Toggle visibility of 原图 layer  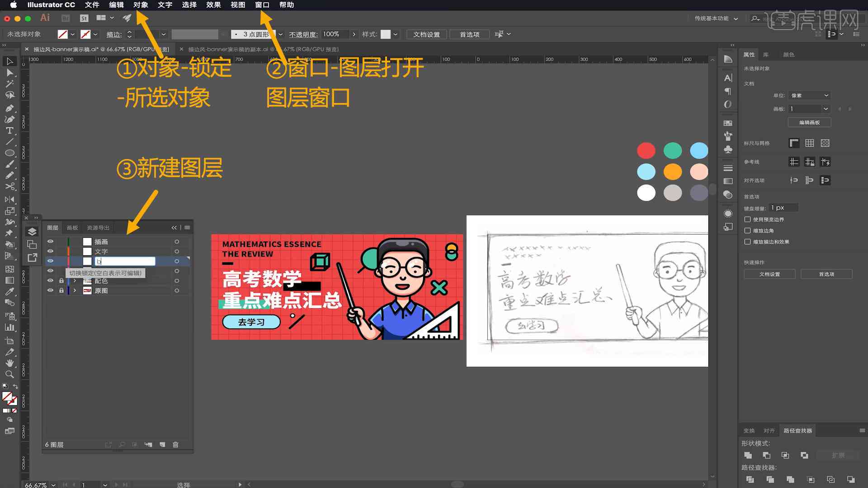tap(50, 290)
